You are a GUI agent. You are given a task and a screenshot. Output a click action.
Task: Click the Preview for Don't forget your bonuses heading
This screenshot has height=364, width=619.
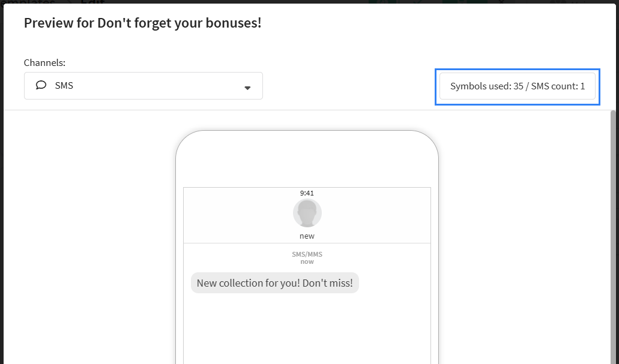(x=142, y=23)
